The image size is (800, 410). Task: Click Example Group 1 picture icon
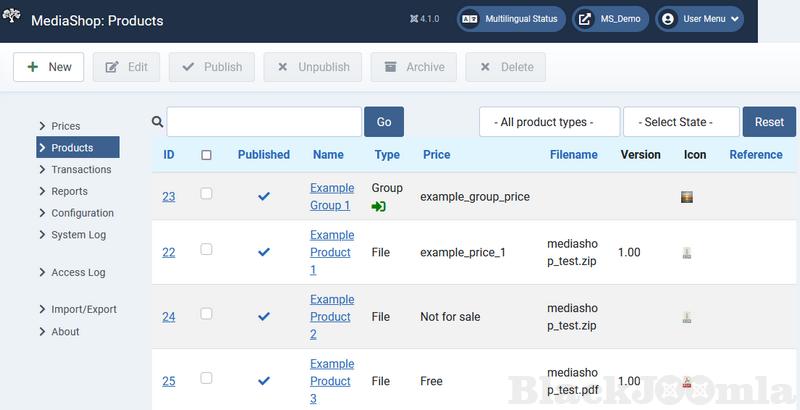click(687, 197)
